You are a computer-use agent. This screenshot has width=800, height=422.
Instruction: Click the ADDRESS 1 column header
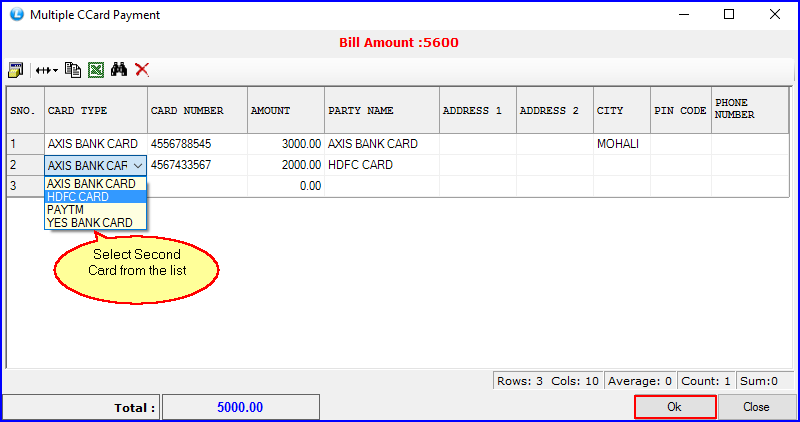click(478, 110)
